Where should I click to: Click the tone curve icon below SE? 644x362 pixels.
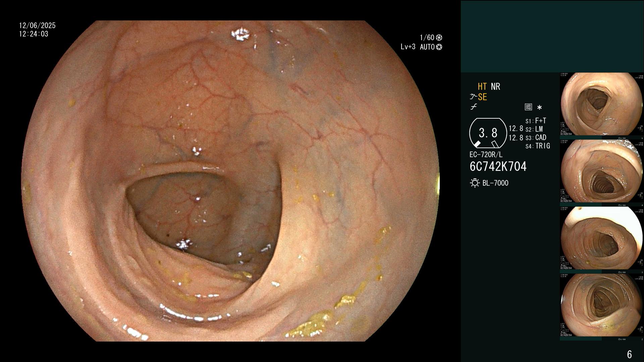pyautogui.click(x=474, y=107)
